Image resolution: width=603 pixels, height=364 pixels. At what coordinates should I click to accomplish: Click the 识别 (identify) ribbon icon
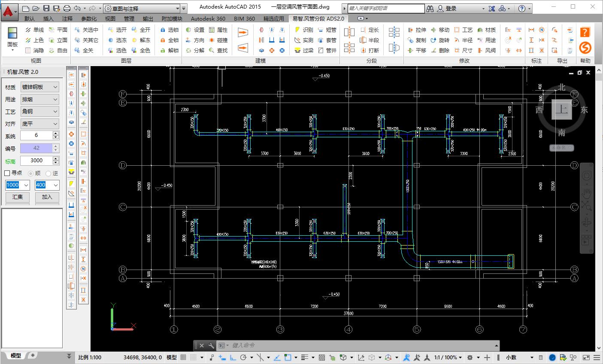click(x=303, y=30)
